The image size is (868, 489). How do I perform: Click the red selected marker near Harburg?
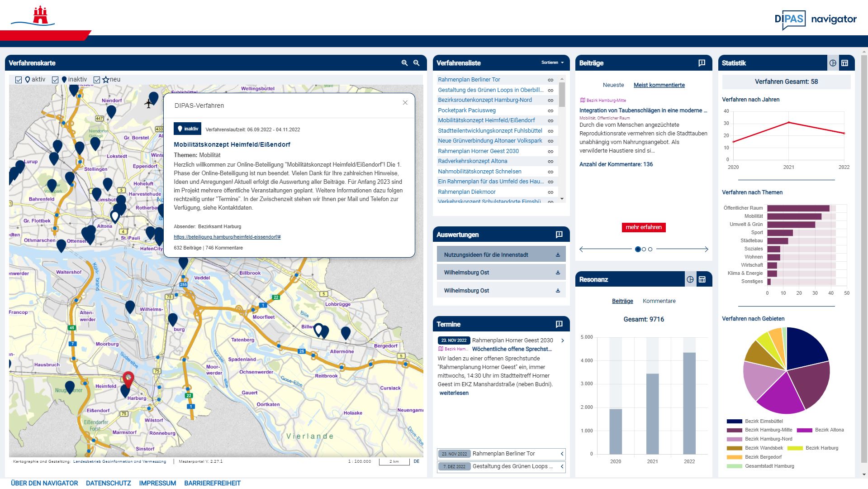click(128, 379)
